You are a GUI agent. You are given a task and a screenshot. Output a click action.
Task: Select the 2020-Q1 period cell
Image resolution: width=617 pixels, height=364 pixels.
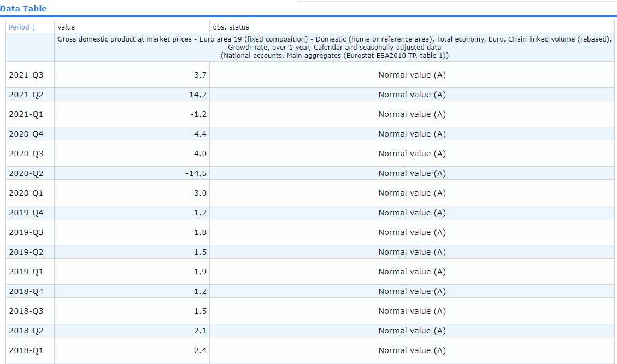[x=26, y=193]
